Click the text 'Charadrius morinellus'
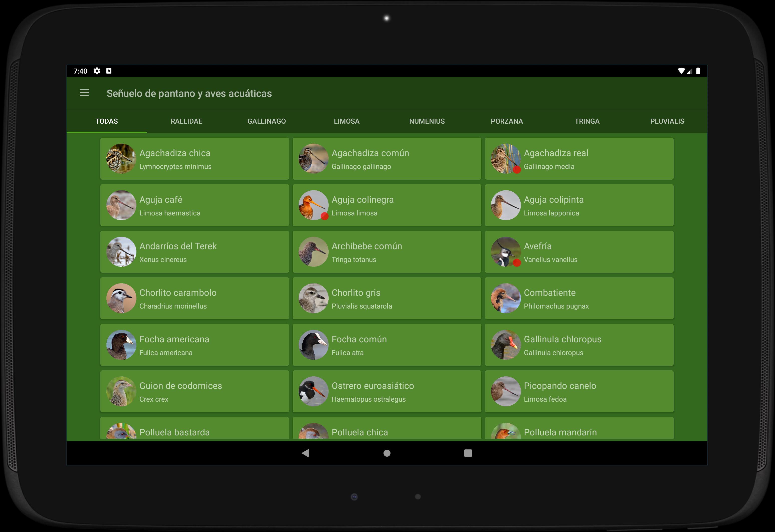This screenshot has width=775, height=532. (x=173, y=306)
